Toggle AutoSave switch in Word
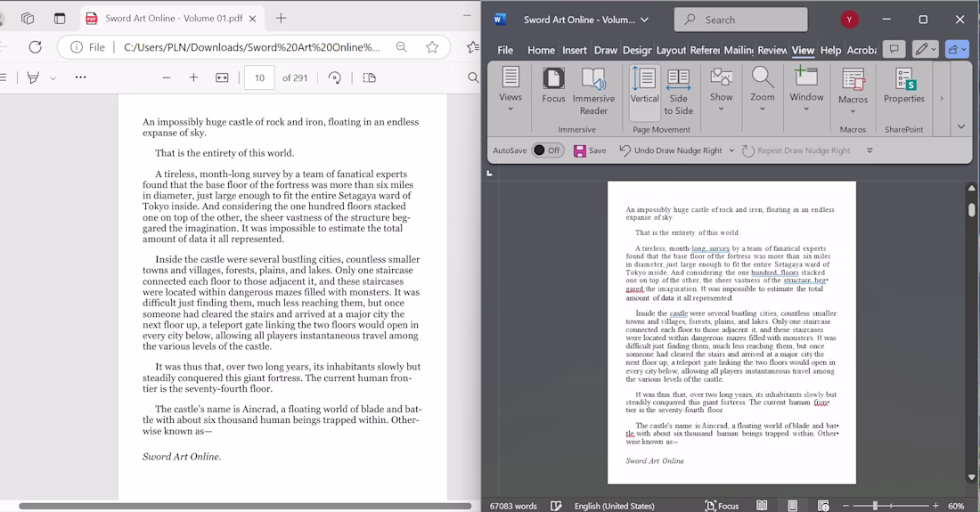 [x=548, y=150]
